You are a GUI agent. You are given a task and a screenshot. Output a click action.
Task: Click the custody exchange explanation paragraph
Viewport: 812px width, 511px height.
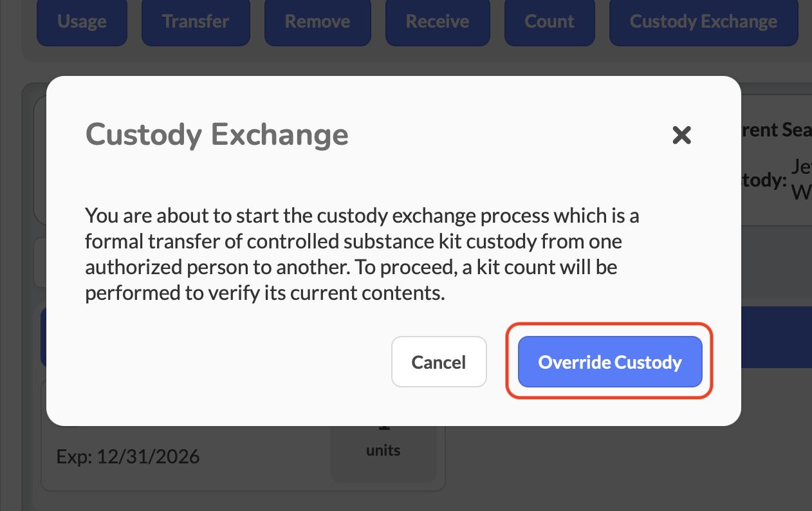tap(362, 254)
